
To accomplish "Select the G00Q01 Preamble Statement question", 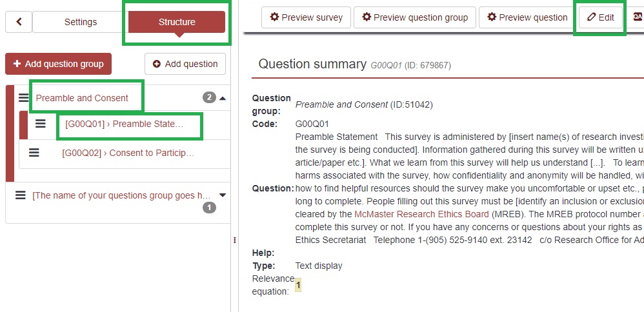I will tap(124, 124).
